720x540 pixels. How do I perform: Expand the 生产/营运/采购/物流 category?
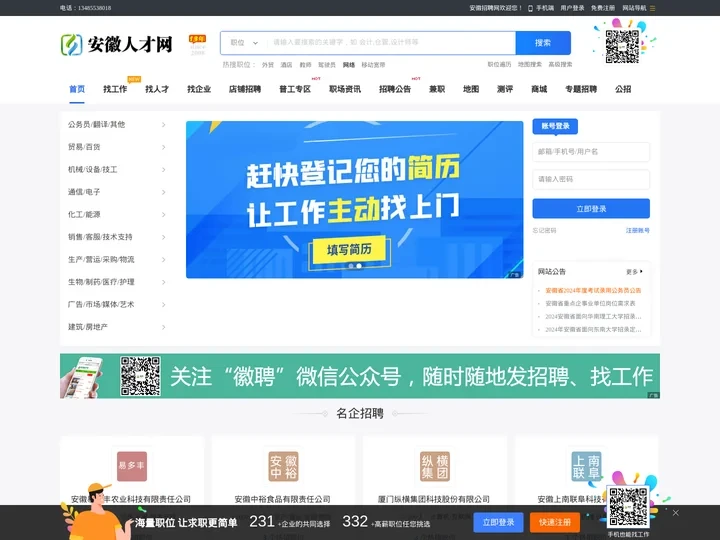(117, 259)
